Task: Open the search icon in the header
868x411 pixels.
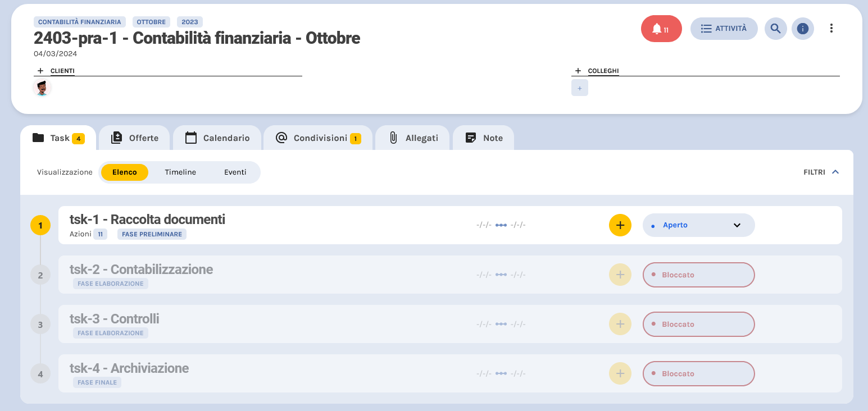Action: click(775, 28)
